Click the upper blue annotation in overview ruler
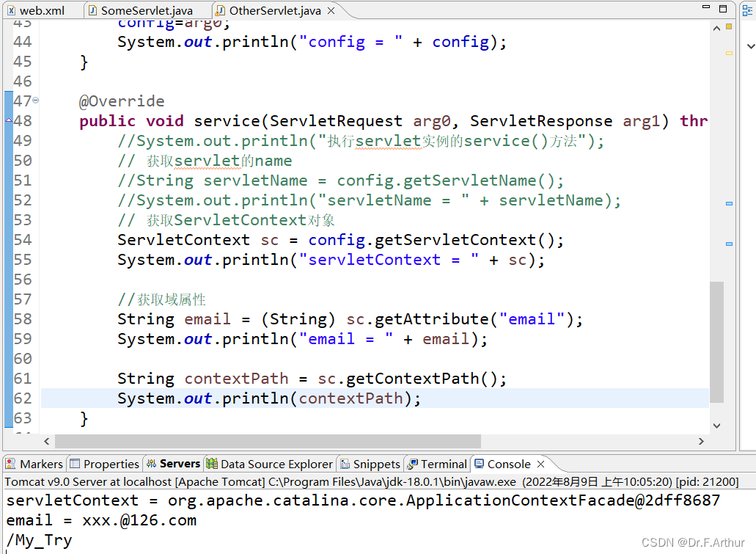This screenshot has height=554, width=756. 729,204
